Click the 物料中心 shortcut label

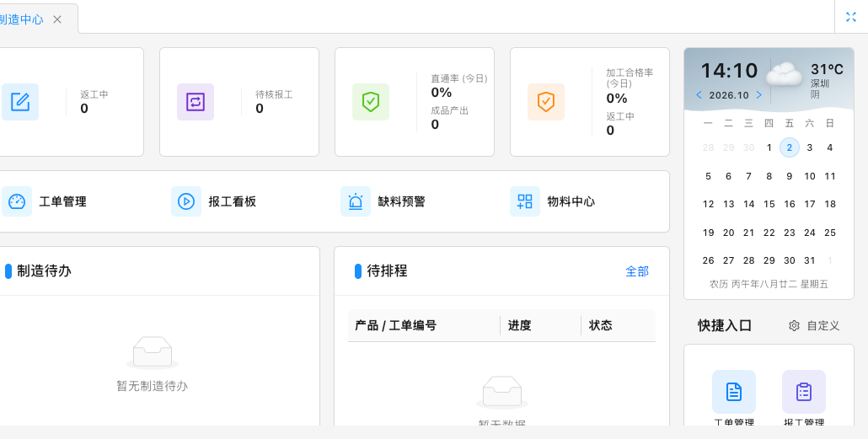coord(571,201)
